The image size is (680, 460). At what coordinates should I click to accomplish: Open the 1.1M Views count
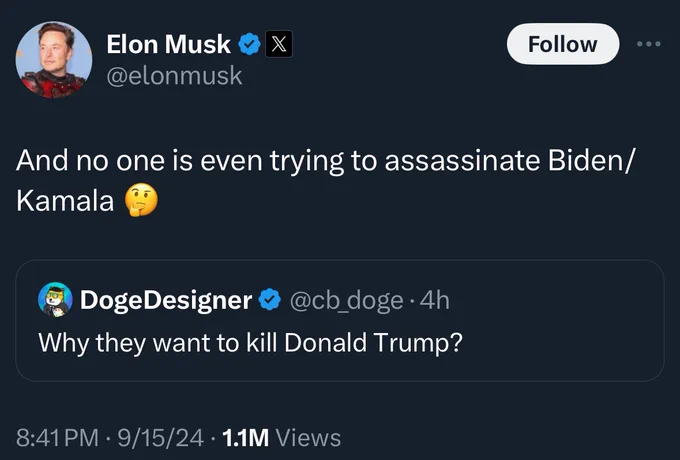point(281,438)
